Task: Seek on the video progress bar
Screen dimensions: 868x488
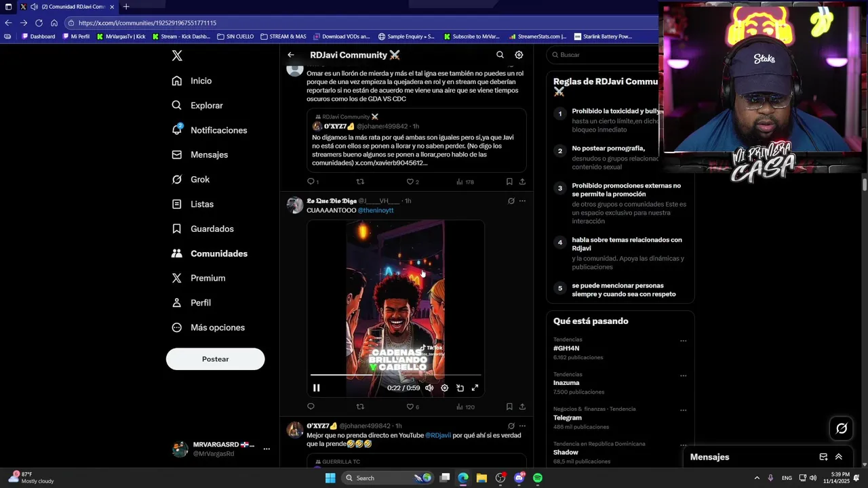Action: click(x=395, y=374)
